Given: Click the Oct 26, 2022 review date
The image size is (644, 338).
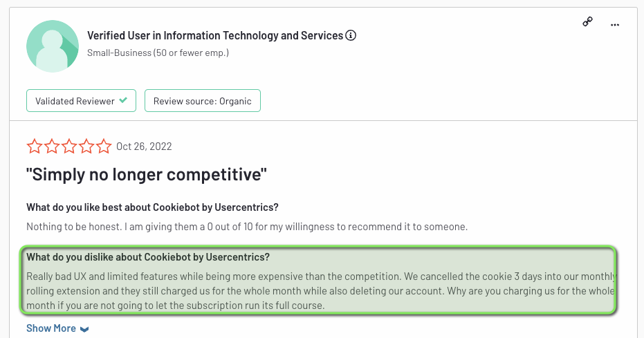Looking at the screenshot, I should (144, 147).
